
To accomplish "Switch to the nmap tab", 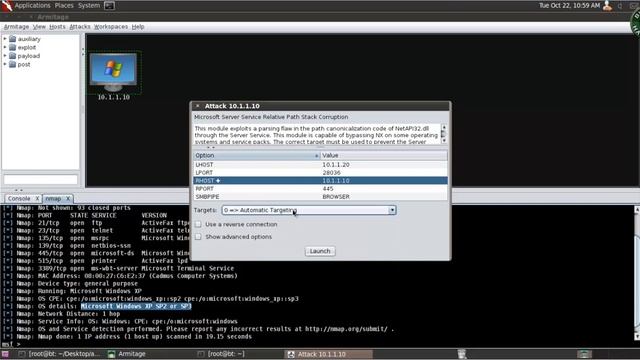I will 53,198.
